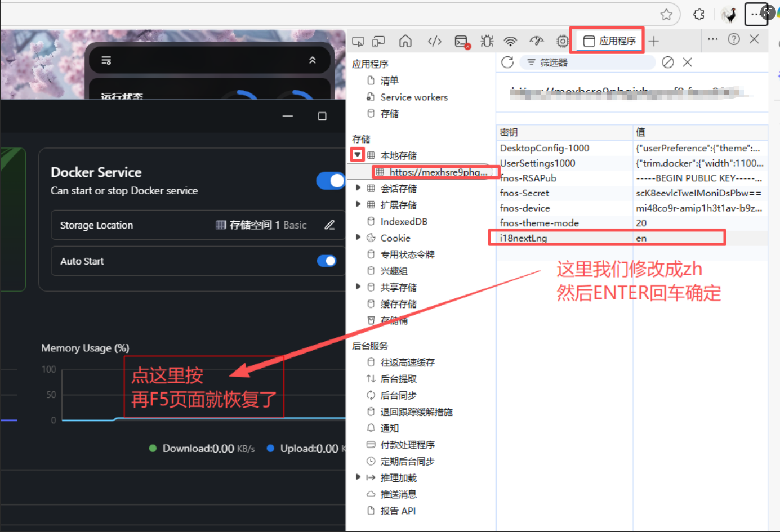Viewport: 780px width, 532px height.
Task: Select 付款处理程序 under 后台服务
Action: click(x=407, y=445)
